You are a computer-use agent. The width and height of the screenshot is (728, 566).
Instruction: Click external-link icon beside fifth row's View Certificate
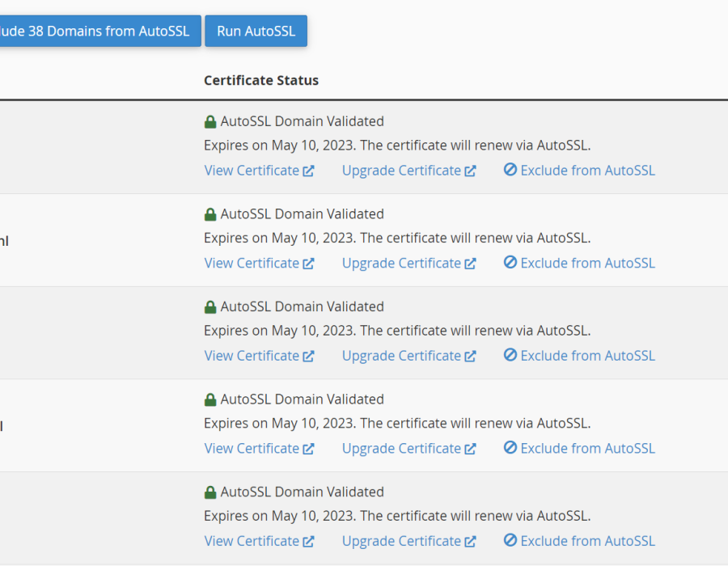(308, 542)
